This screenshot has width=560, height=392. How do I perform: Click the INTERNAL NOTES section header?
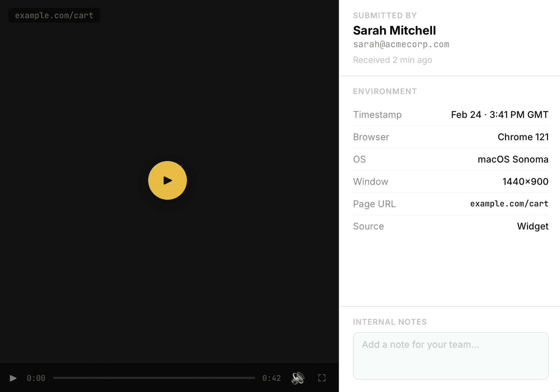pyautogui.click(x=390, y=322)
